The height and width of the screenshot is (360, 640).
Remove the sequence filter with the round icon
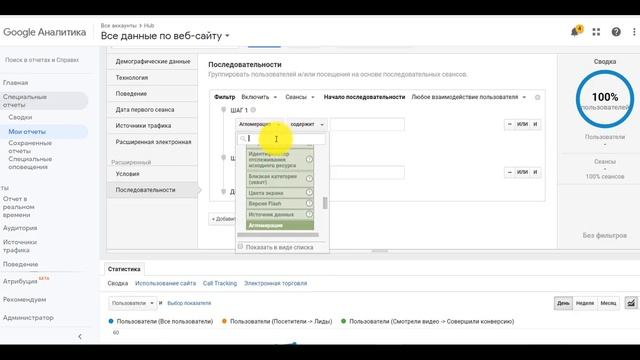tap(537, 97)
